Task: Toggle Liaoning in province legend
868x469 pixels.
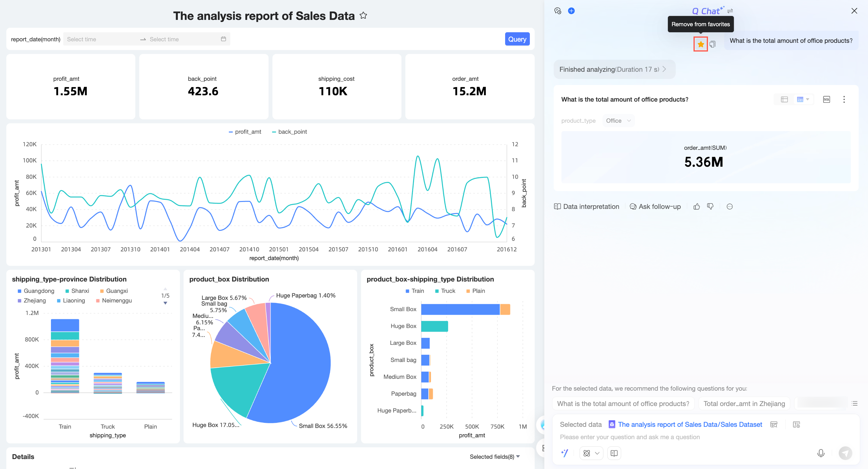Action: point(71,301)
